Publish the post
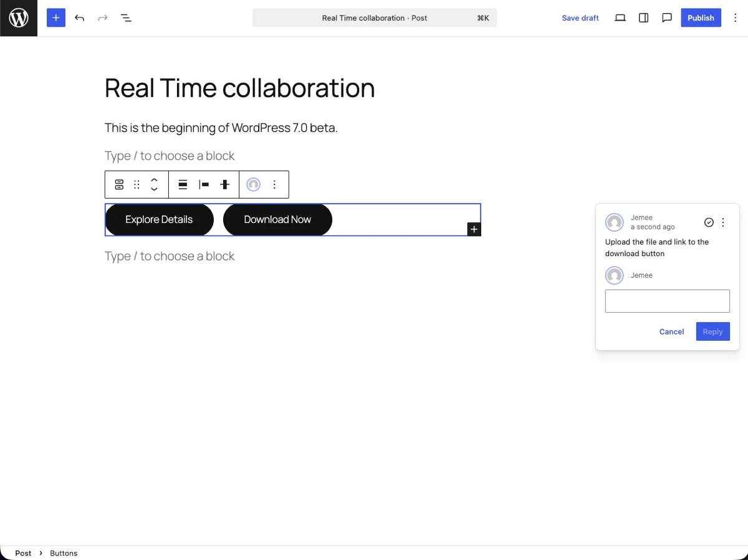The image size is (748, 560). pos(701,17)
